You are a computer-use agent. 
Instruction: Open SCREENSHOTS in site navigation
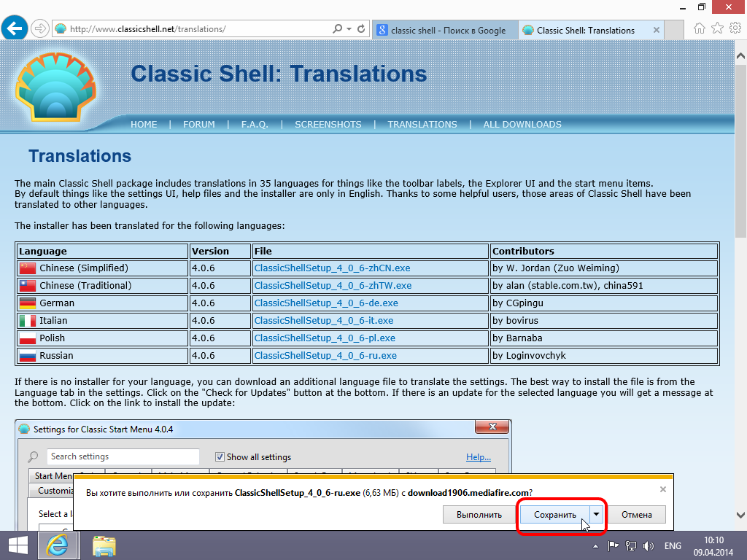click(x=328, y=124)
